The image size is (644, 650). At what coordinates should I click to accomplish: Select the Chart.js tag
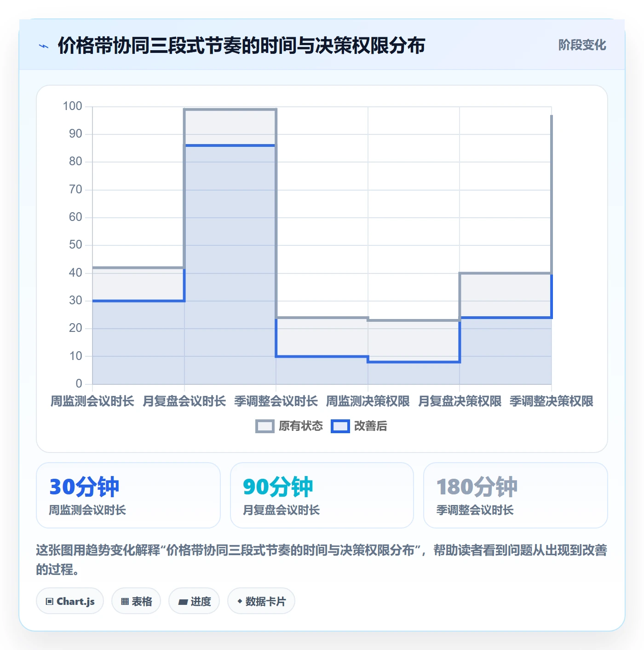70,601
